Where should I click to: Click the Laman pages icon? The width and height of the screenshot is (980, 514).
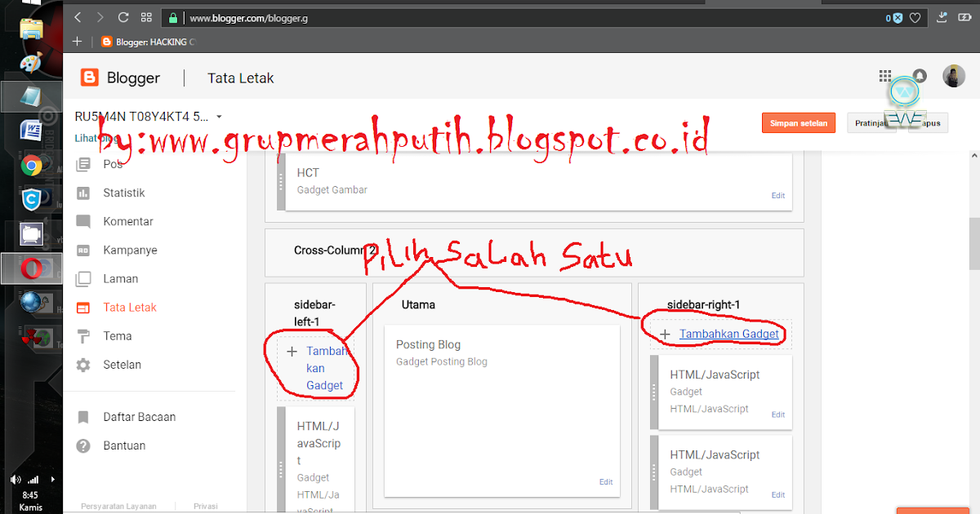[83, 278]
